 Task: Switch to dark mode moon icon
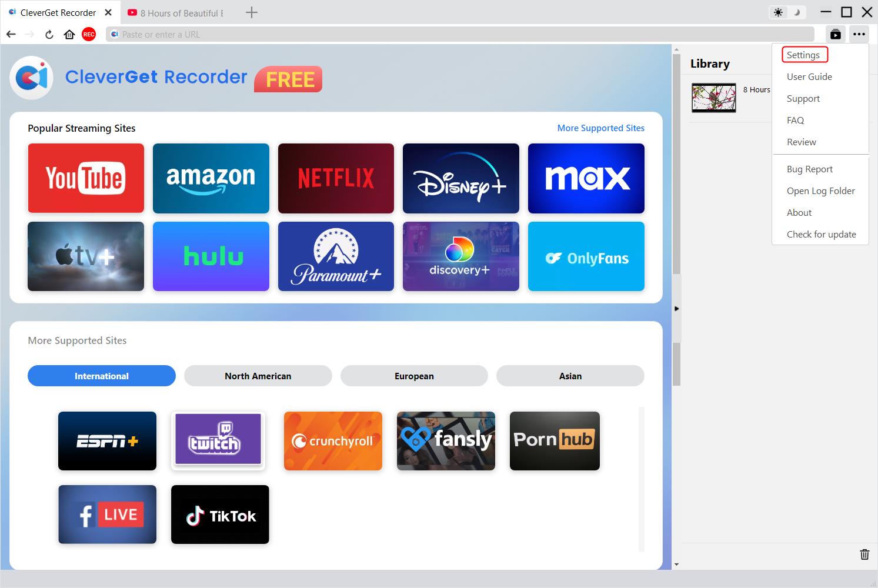tap(797, 12)
